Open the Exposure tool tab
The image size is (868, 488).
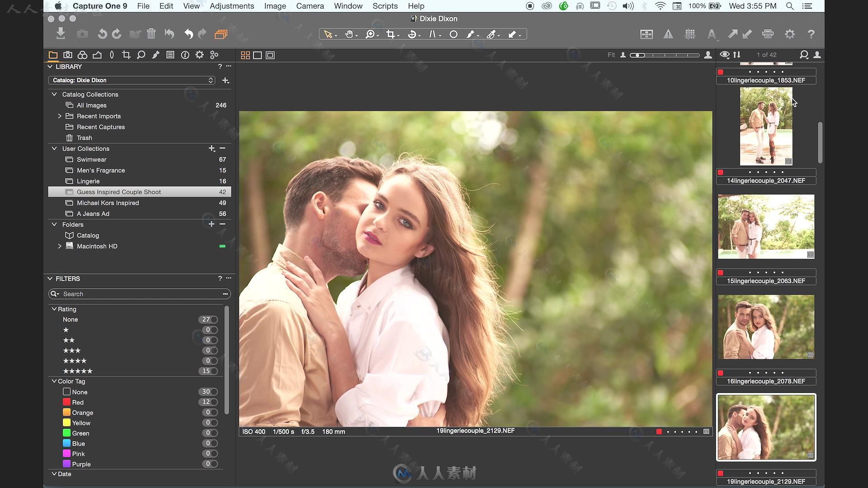coord(97,55)
